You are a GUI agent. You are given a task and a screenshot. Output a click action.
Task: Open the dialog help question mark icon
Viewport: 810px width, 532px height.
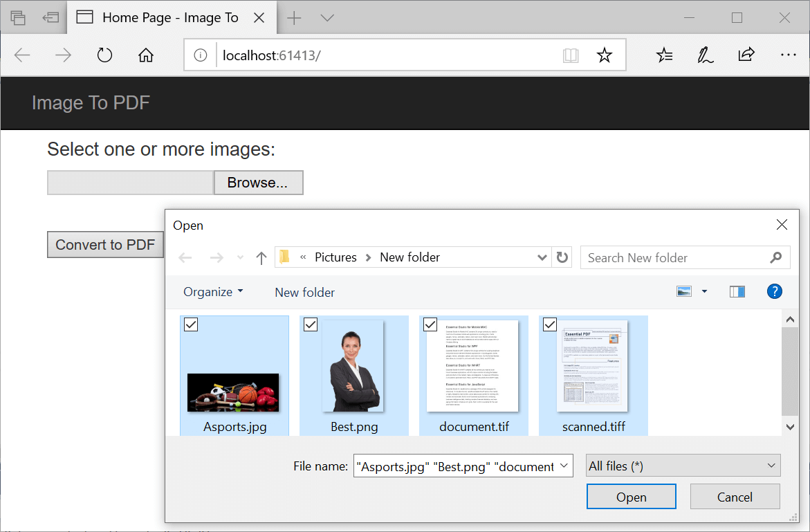(774, 292)
